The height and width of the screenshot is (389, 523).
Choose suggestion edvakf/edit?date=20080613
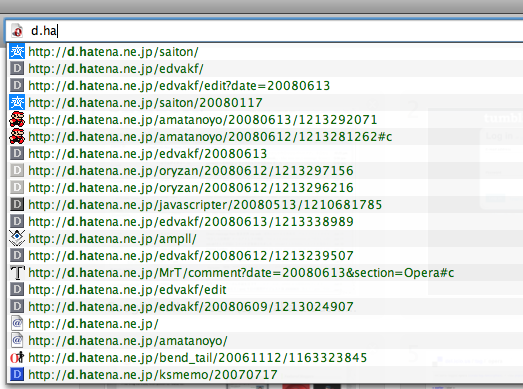coord(265,86)
